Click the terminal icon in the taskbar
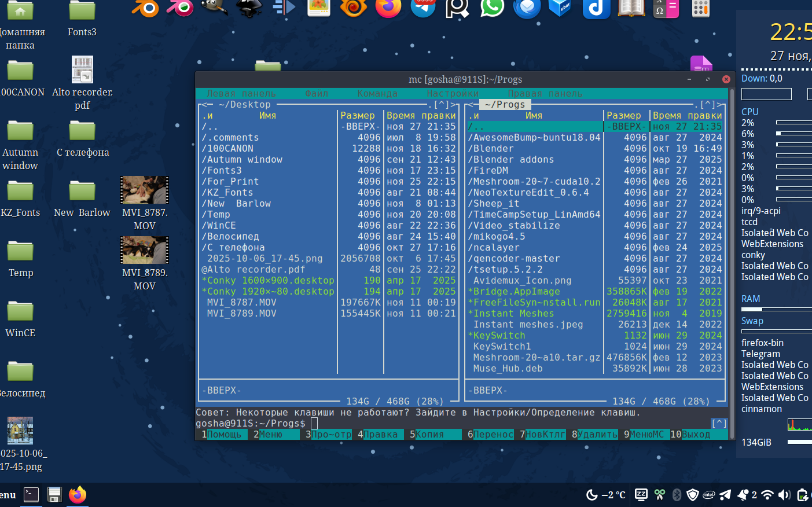The height and width of the screenshot is (507, 812). point(31,494)
